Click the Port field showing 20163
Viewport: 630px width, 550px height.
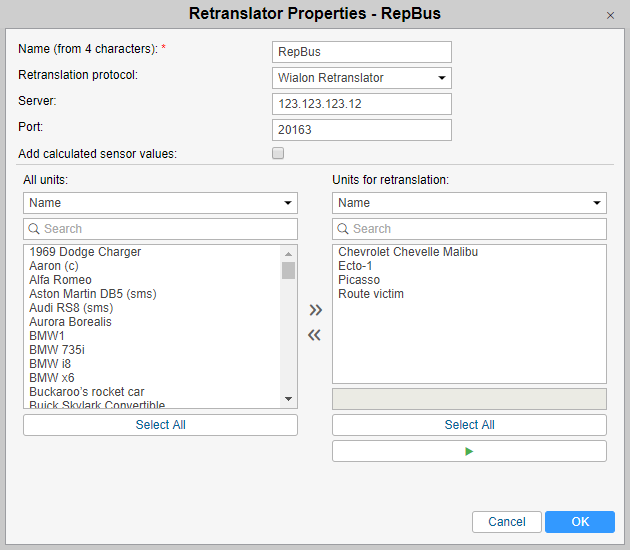(361, 130)
